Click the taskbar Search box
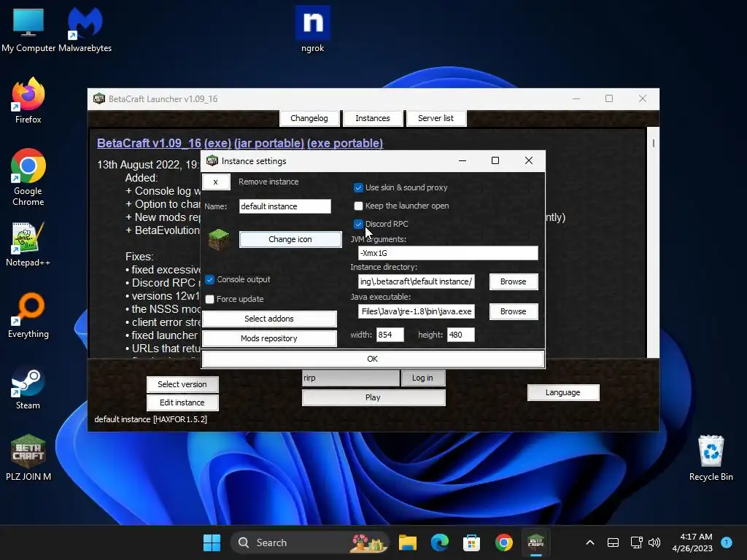 click(309, 542)
